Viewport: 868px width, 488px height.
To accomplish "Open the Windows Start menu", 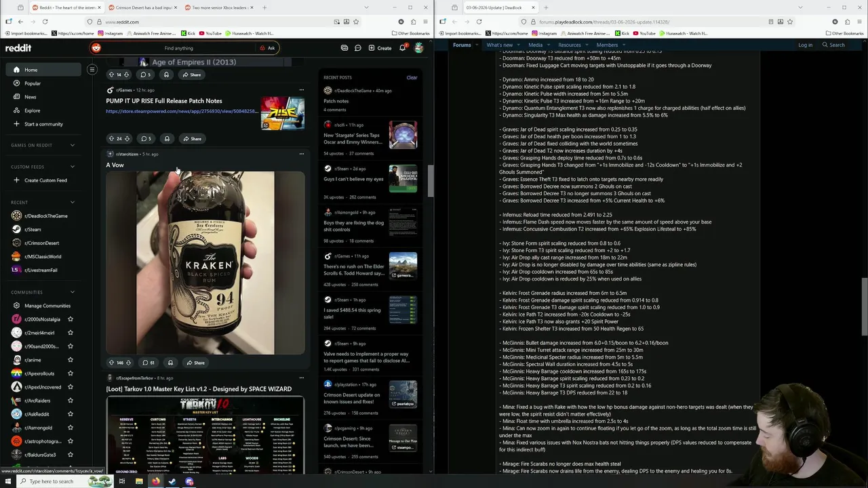I will (x=8, y=481).
